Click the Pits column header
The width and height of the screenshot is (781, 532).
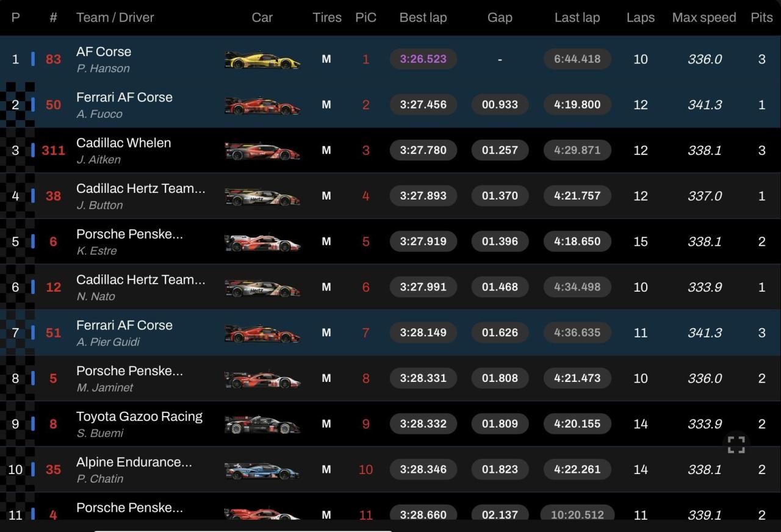[761, 18]
